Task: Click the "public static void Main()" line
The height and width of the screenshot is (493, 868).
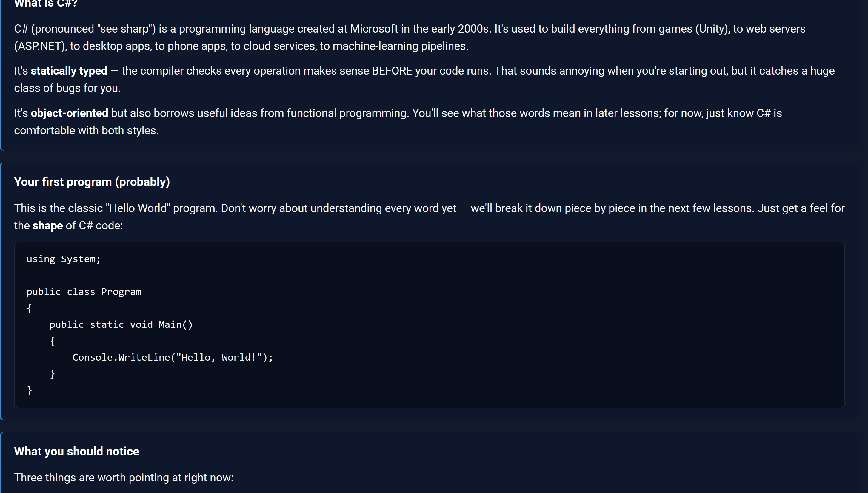Action: tap(121, 325)
